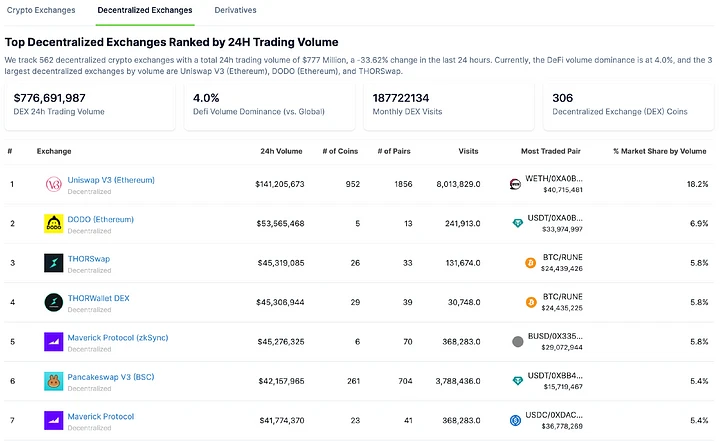This screenshot has width=720, height=442.
Task: Click the Bitcoin icon beside THORSwap BTC/RUNE pair
Action: [530, 263]
